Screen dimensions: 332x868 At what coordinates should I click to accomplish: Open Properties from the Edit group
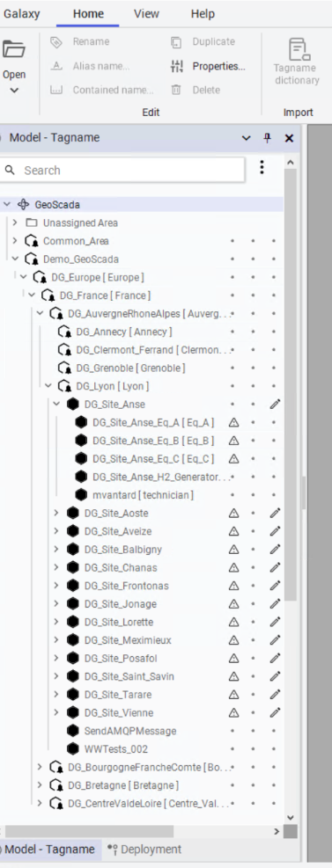208,67
